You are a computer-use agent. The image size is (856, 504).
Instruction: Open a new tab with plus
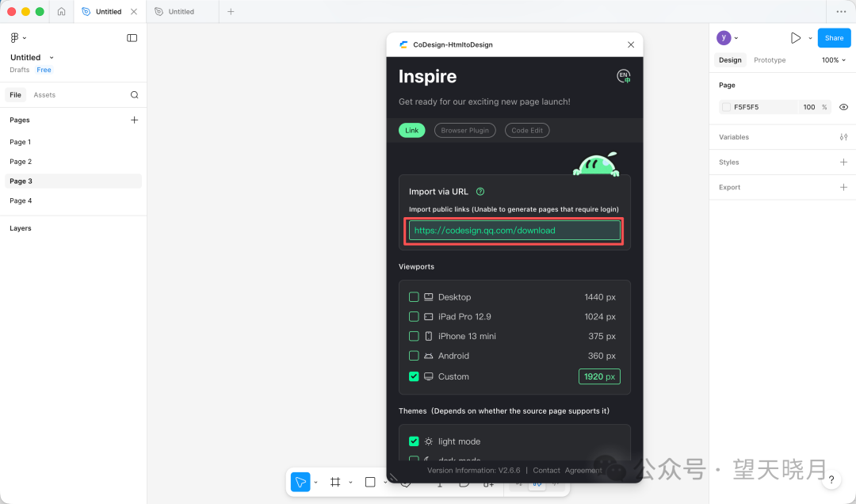(231, 11)
